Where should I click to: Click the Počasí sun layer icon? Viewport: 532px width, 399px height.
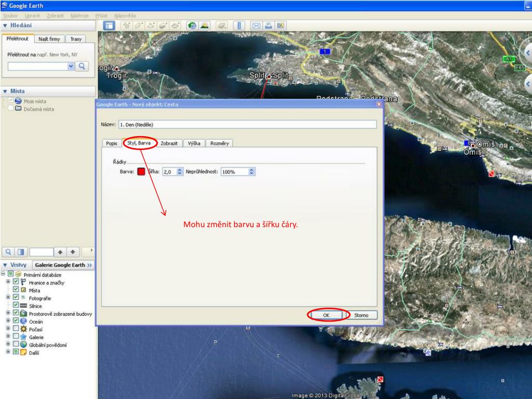coord(23,329)
